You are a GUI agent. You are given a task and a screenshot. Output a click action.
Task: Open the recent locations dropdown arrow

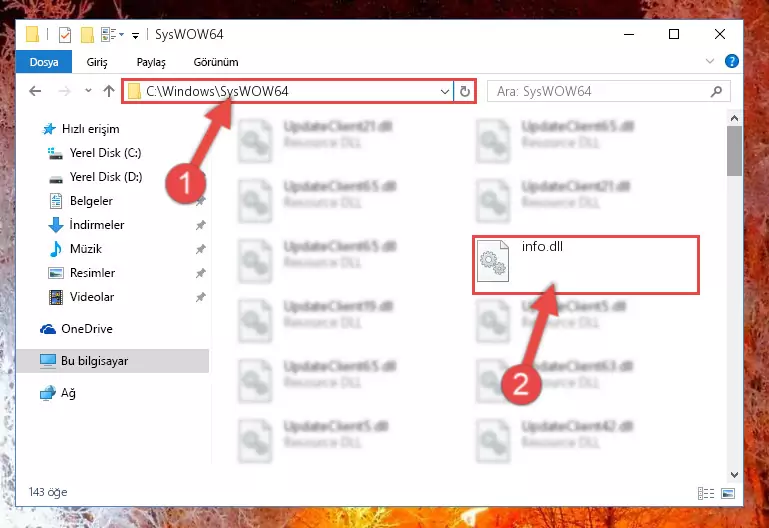point(88,91)
